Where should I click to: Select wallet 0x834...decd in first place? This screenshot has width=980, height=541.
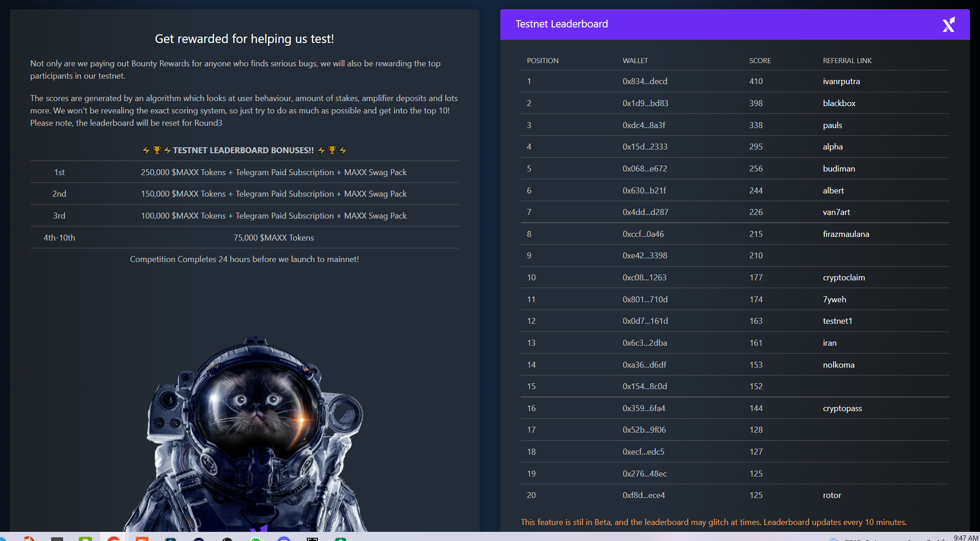645,81
